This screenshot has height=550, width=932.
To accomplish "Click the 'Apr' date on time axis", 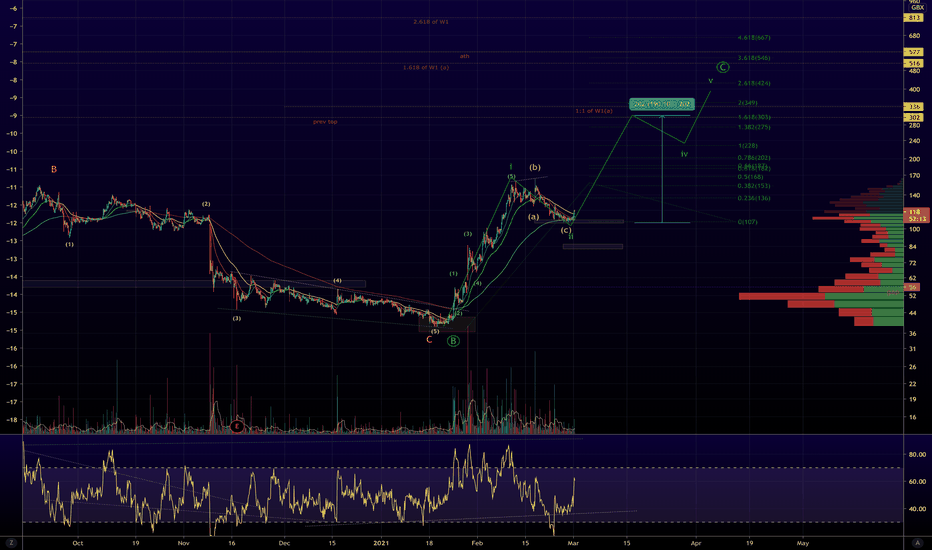I will (696, 543).
